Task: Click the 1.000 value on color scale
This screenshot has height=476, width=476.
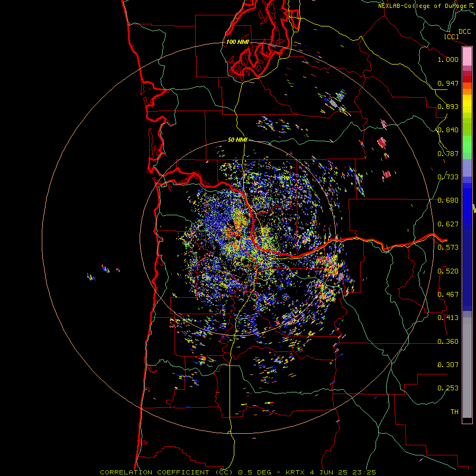Action: [x=448, y=59]
